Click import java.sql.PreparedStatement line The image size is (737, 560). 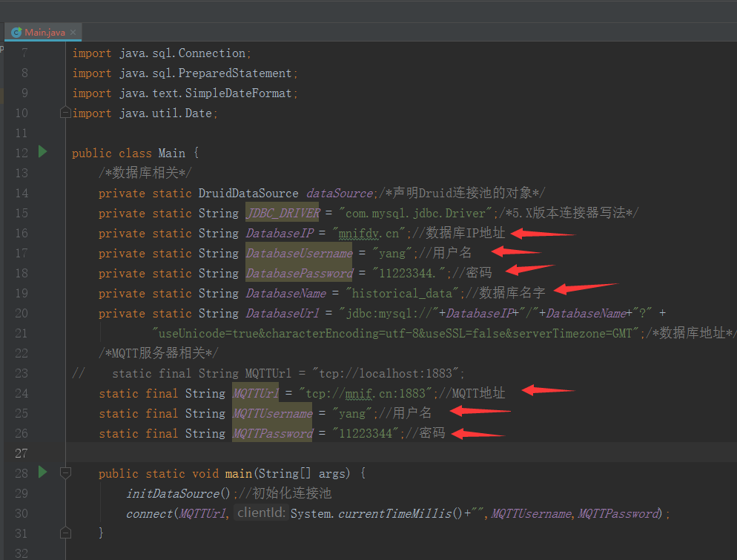[185, 73]
